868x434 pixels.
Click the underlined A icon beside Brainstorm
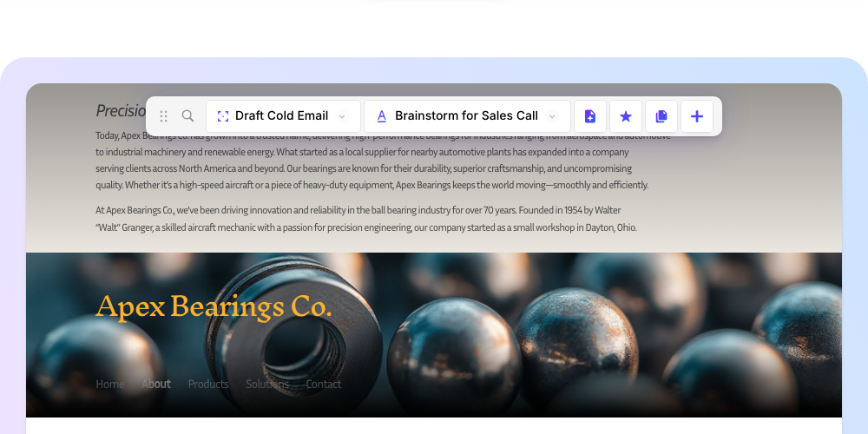(381, 116)
